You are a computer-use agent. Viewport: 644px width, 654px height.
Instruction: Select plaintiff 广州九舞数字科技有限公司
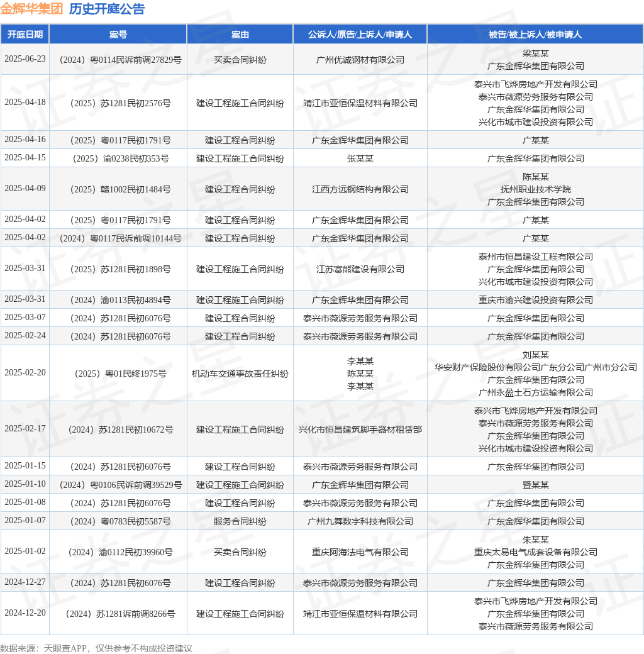[x=360, y=521]
